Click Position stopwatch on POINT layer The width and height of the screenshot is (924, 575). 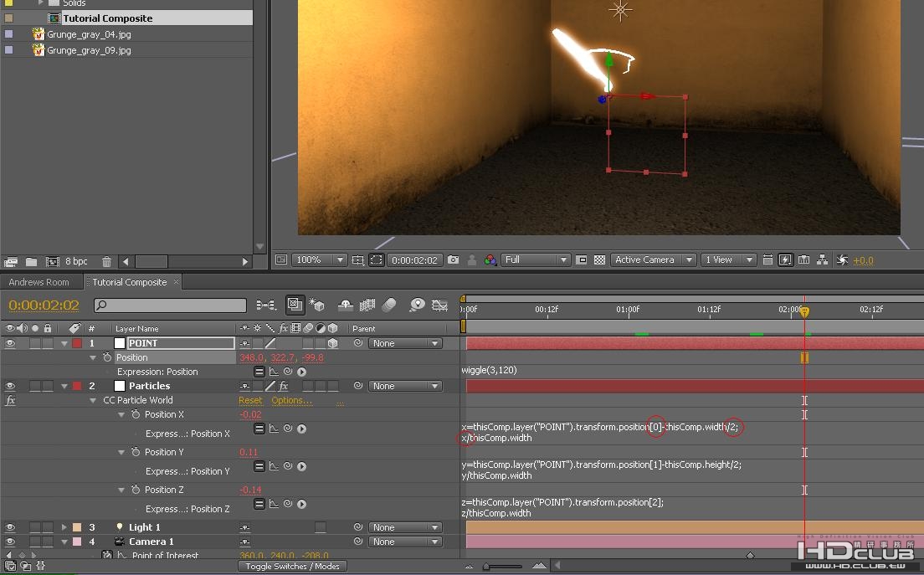[x=107, y=357]
